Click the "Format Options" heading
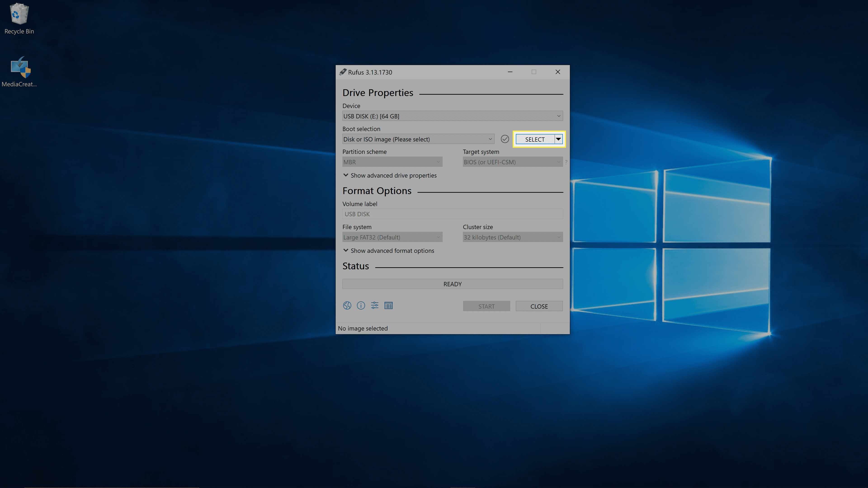 pyautogui.click(x=377, y=191)
